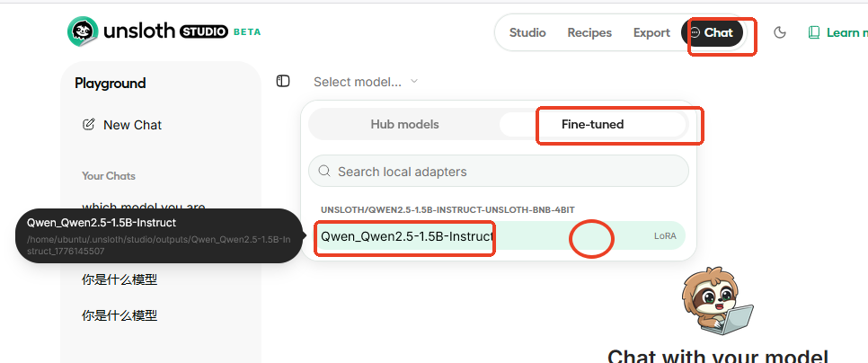Select the Chat tab in top navigation
The height and width of the screenshot is (363, 868).
point(716,32)
